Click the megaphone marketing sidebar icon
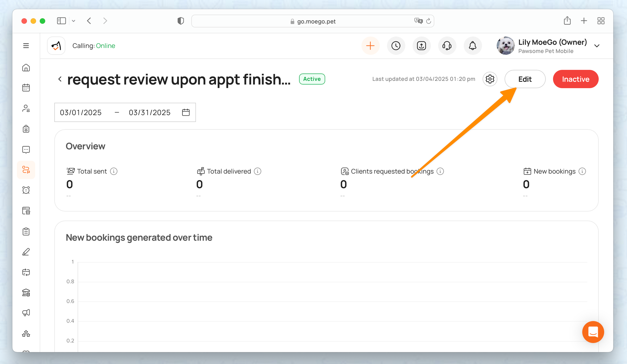The width and height of the screenshot is (627, 364). point(26,313)
